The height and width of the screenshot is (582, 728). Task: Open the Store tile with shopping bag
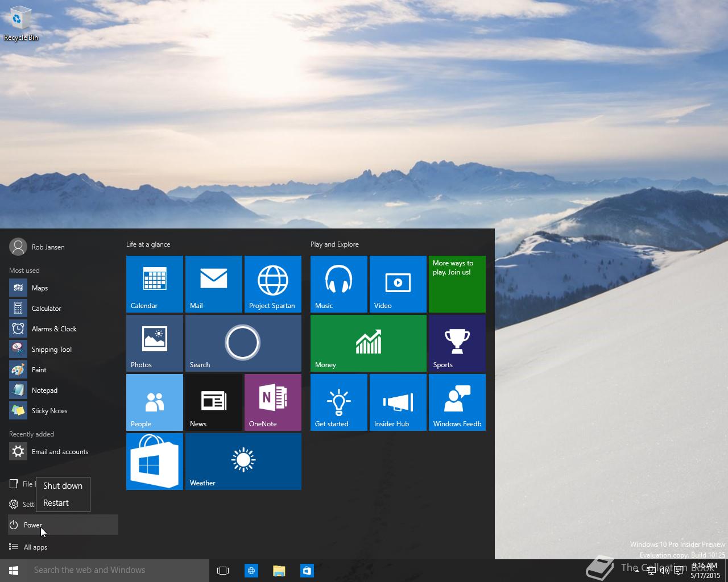click(155, 462)
